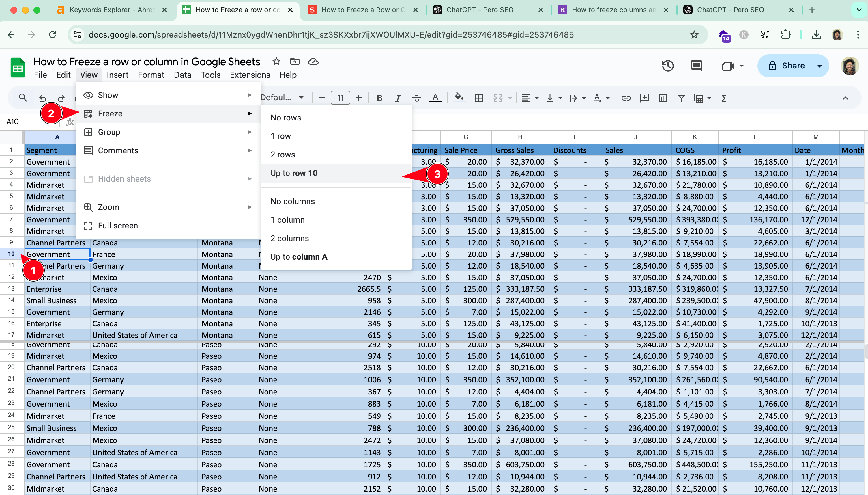Open the Functions sigma icon
The width and height of the screenshot is (868, 495).
coord(724,98)
